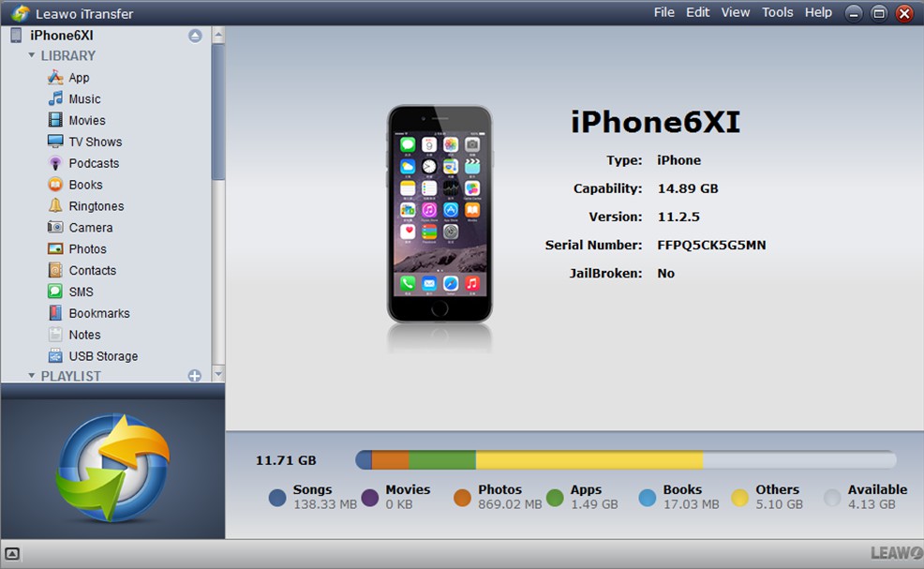Open the Books icon
This screenshot has height=569, width=924.
click(x=55, y=185)
